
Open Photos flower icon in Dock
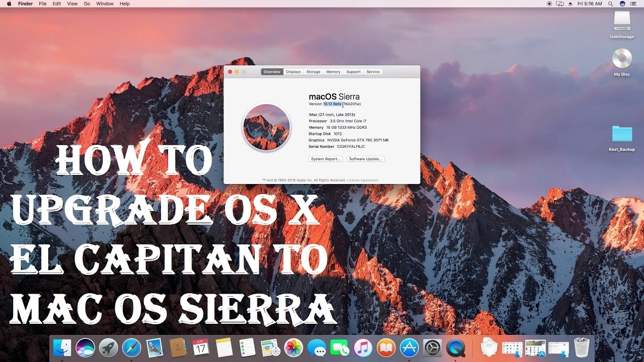click(293, 347)
